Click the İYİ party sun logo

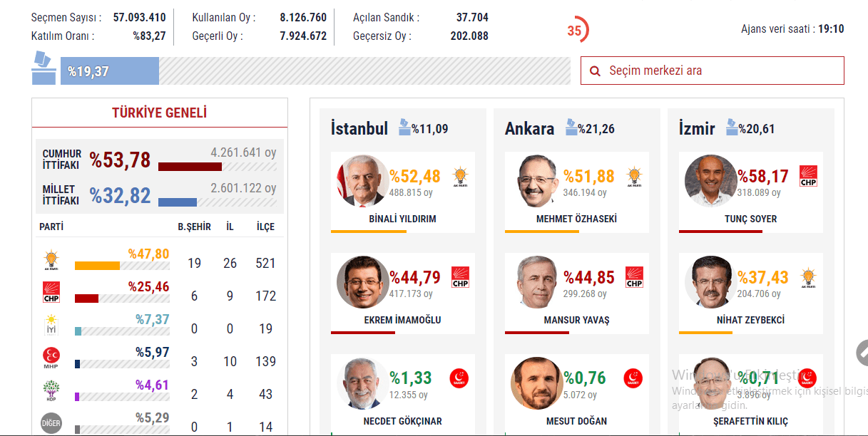click(x=51, y=325)
